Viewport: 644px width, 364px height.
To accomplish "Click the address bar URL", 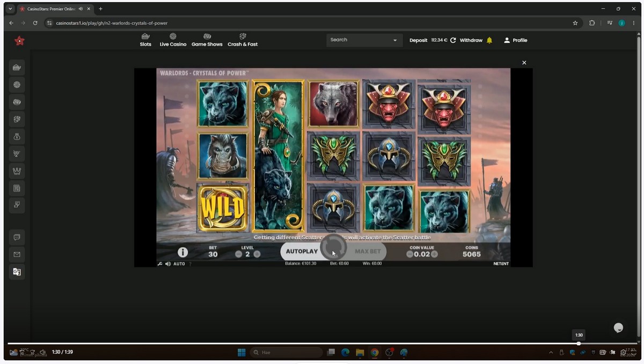I will pyautogui.click(x=112, y=23).
